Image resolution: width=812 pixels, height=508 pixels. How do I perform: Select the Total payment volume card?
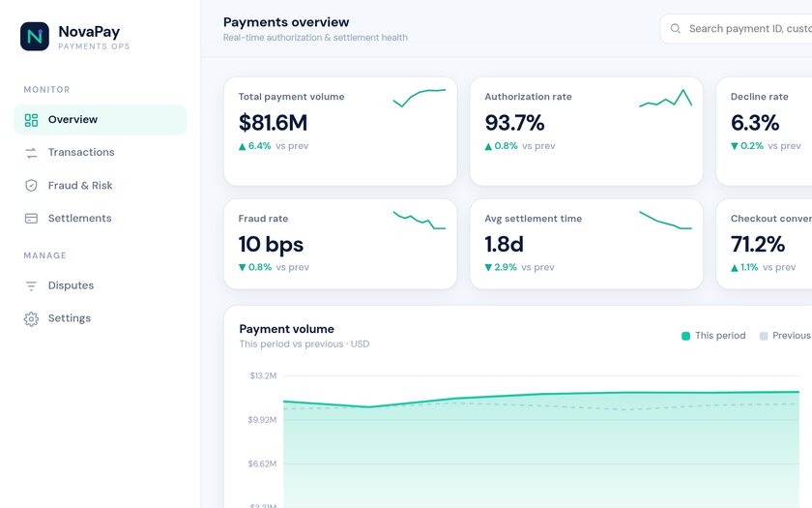click(340, 132)
